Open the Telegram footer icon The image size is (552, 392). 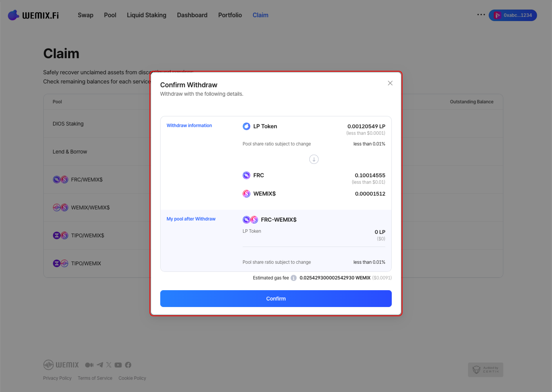[x=100, y=365]
